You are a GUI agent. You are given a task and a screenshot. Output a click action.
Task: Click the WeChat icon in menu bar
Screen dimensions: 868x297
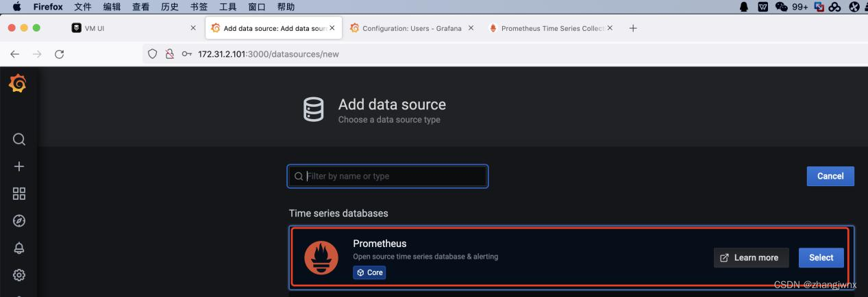(x=782, y=7)
